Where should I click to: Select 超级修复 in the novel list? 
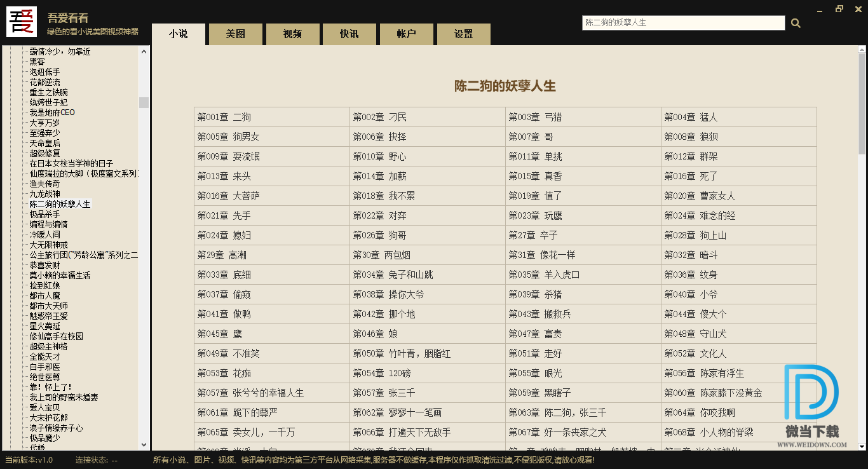click(x=44, y=153)
